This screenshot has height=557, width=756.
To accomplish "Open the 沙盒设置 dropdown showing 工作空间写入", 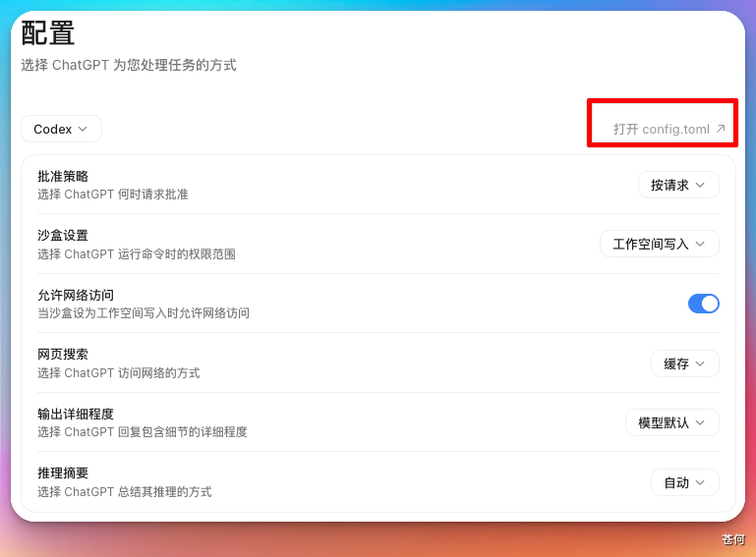I will pos(659,245).
